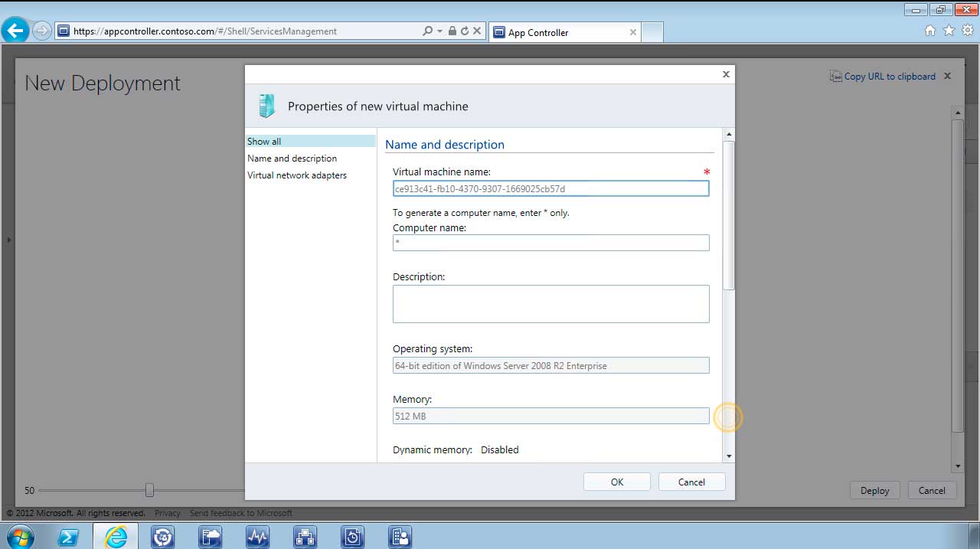Click the Name and description section heading
This screenshot has height=549, width=980.
tap(445, 145)
